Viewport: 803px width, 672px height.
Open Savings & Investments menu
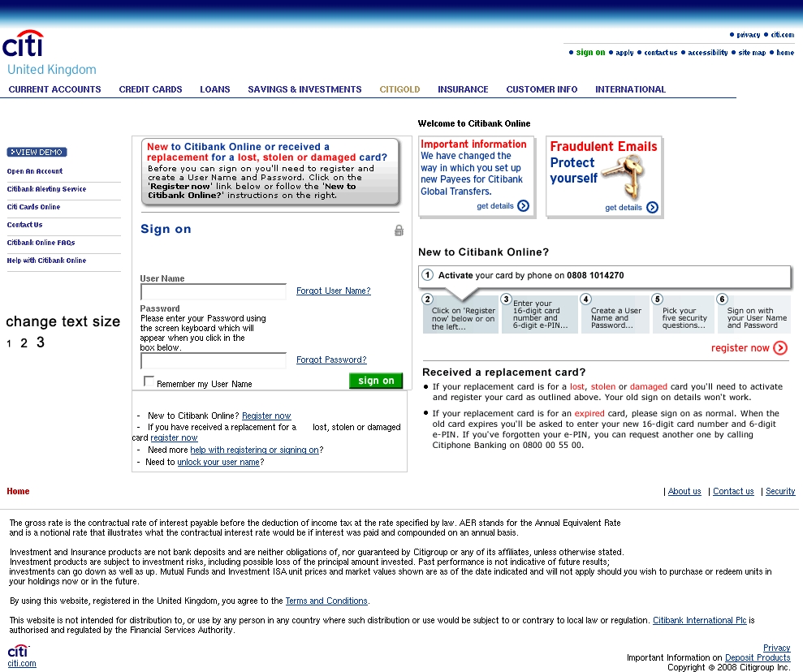[x=304, y=89]
